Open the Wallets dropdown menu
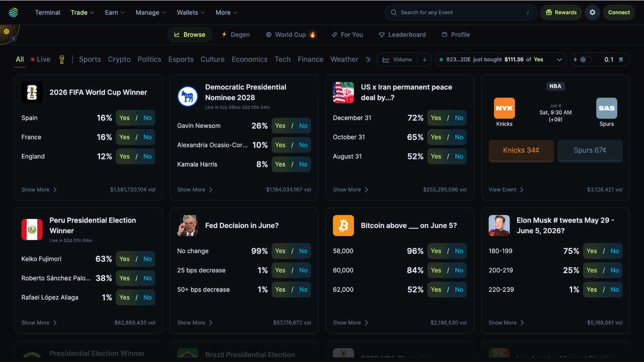This screenshot has width=644, height=362. 191,12
